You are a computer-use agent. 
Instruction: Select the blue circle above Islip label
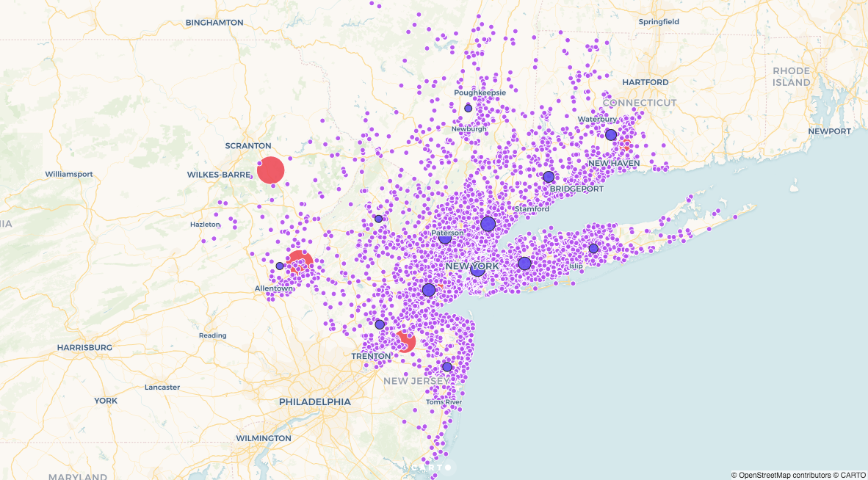click(593, 249)
